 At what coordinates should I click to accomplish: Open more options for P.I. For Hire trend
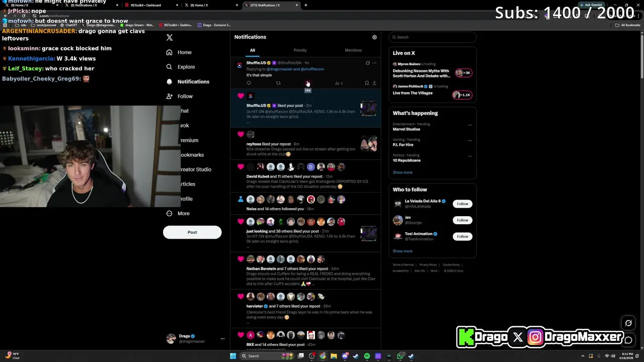click(x=470, y=140)
